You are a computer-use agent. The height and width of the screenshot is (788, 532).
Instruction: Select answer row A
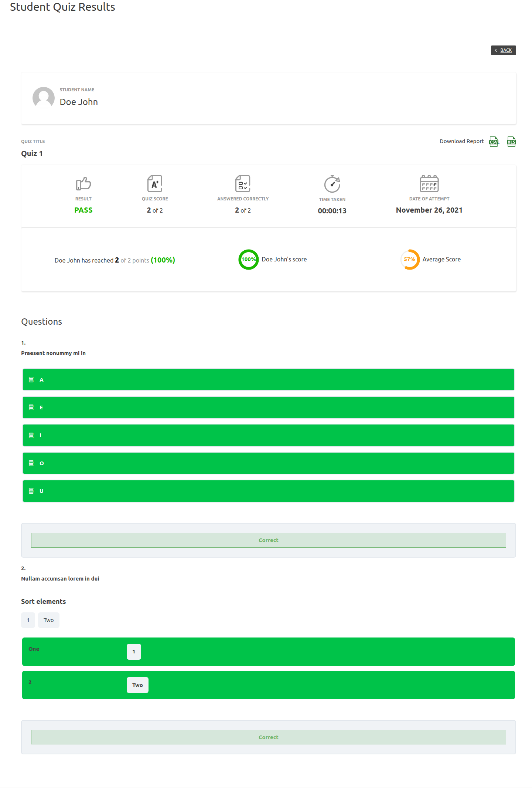(268, 380)
